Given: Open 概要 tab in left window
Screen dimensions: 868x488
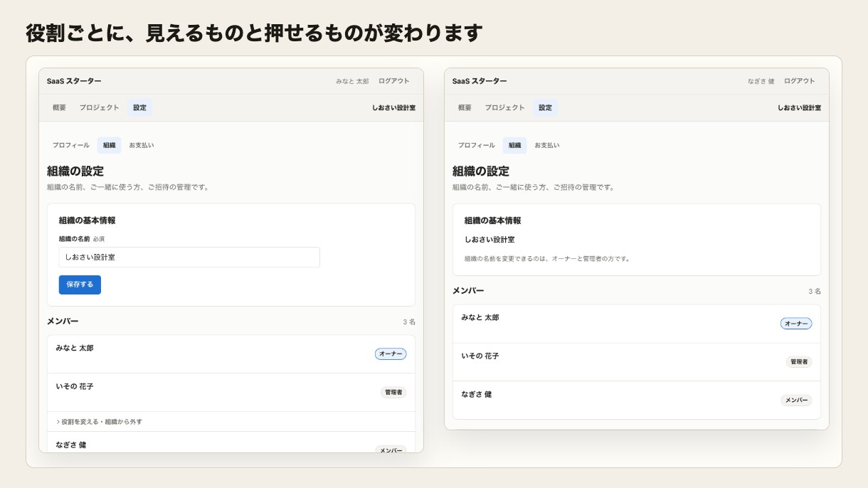Looking at the screenshot, I should click(x=59, y=108).
